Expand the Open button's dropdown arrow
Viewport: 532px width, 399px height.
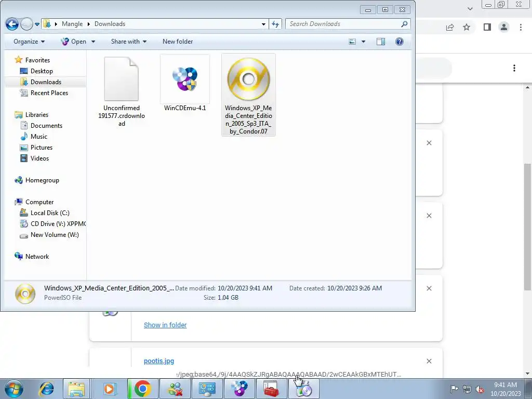93,42
